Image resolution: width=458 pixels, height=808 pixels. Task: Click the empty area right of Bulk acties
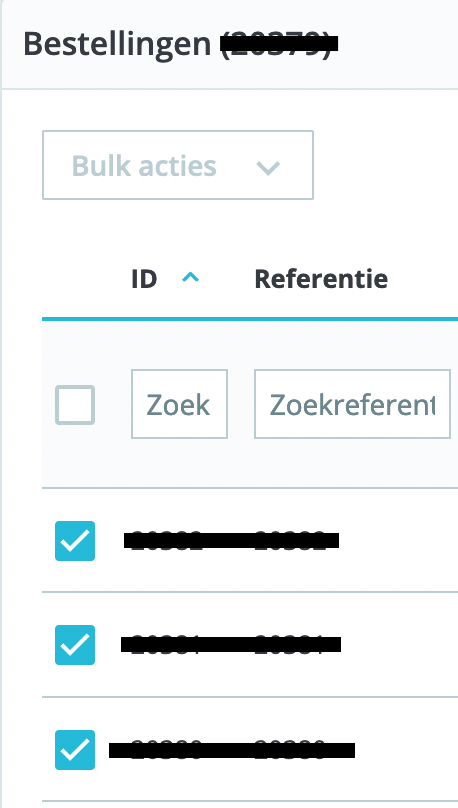pos(385,165)
